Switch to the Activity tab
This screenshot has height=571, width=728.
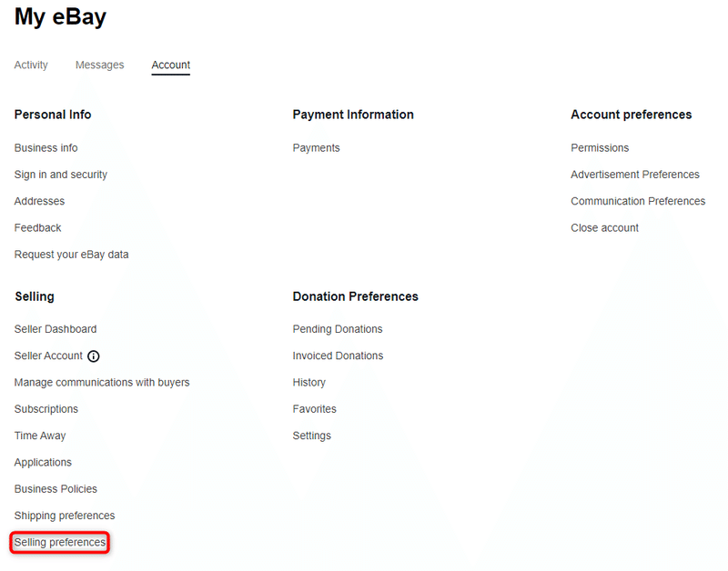coord(31,65)
